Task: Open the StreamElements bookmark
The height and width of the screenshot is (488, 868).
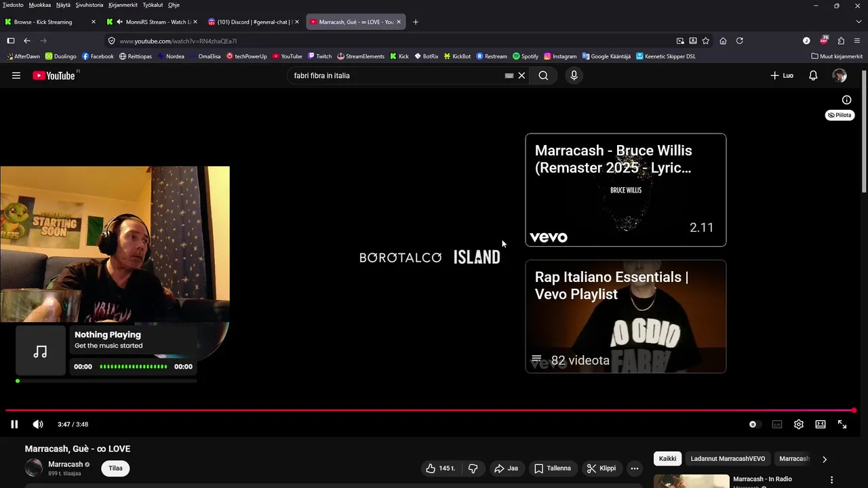Action: pyautogui.click(x=361, y=56)
